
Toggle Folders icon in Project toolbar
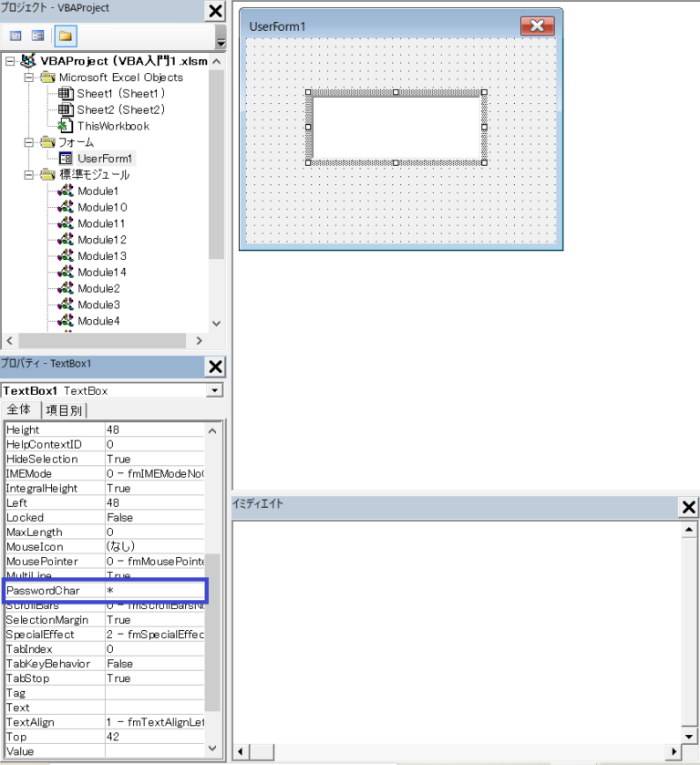(66, 36)
